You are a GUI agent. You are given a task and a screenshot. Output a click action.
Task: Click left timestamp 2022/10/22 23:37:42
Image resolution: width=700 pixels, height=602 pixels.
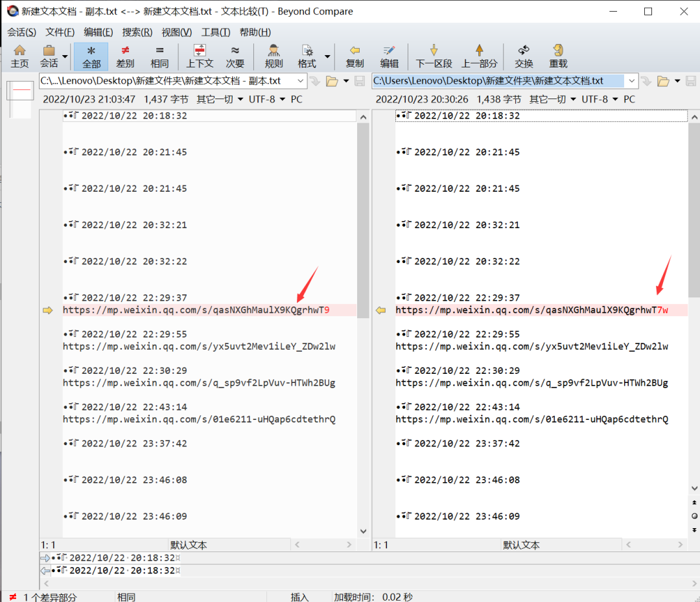[134, 444]
